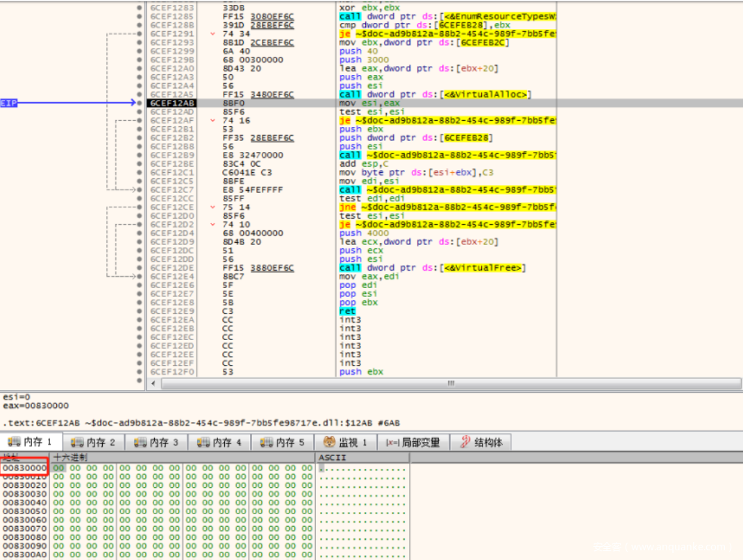Open the 内存 3 dump tab
Viewport: 743px width, 560px height.
(x=157, y=442)
